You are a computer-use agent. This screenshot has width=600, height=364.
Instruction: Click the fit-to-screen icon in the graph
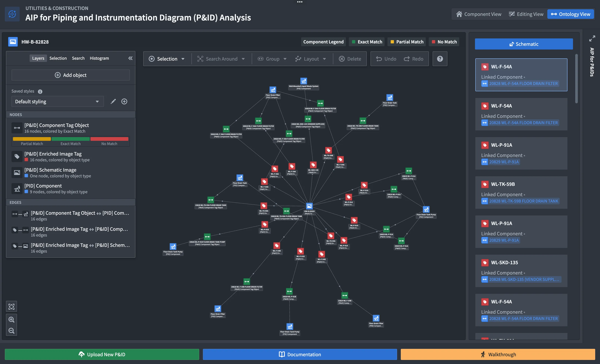point(11,307)
